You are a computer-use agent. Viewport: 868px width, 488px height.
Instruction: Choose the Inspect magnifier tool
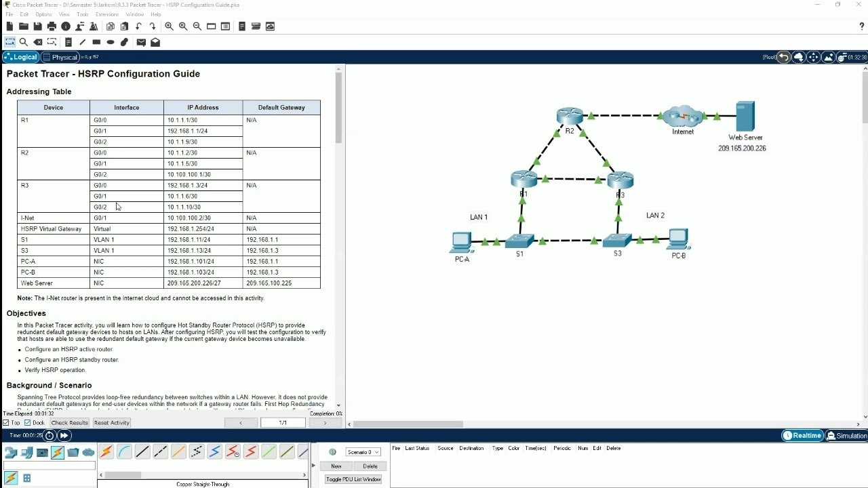click(24, 42)
